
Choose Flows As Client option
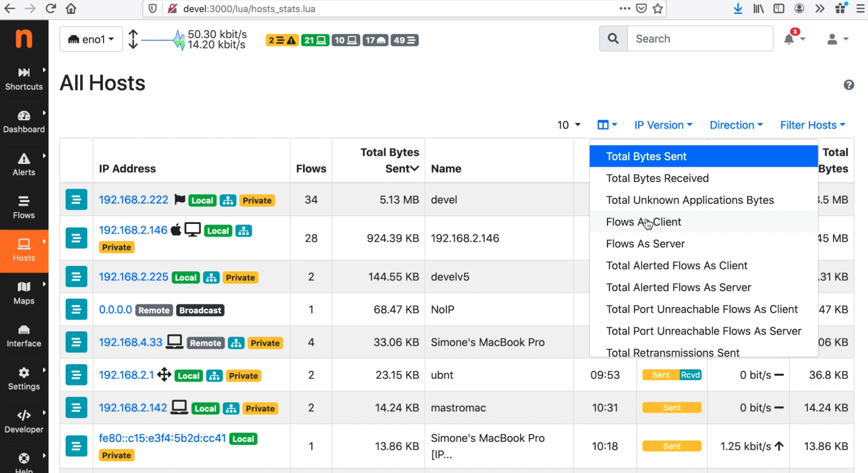coord(704,222)
